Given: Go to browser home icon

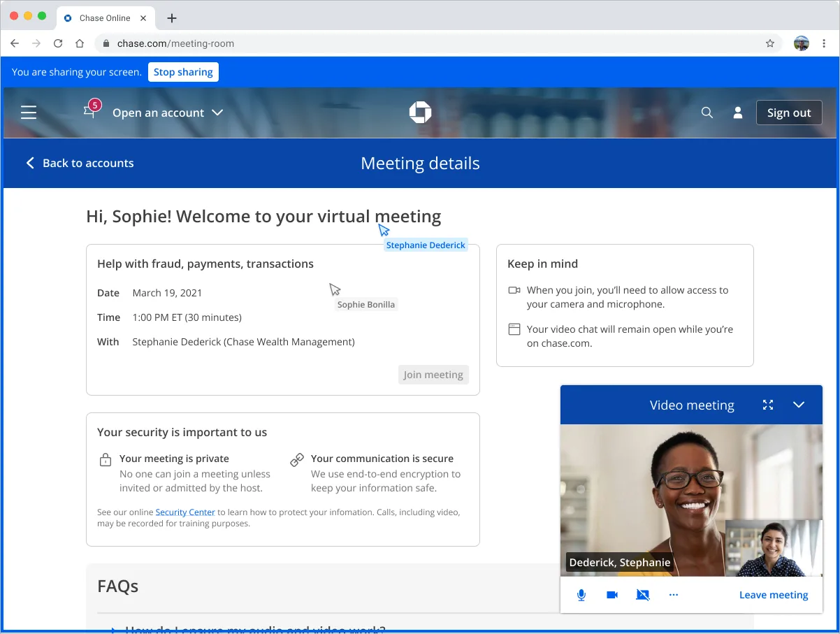Looking at the screenshot, I should click(80, 43).
